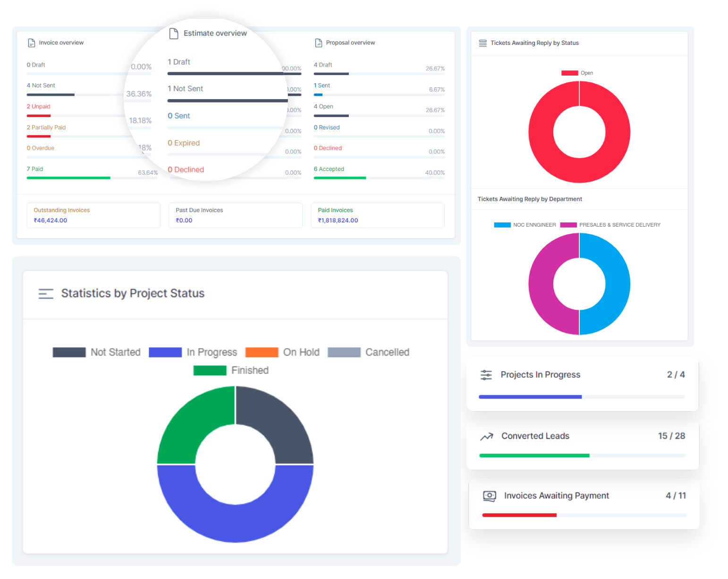Viewport: 728px width, 579px height.
Task: Select 1 Draft in Estimate overview
Action: (x=179, y=62)
